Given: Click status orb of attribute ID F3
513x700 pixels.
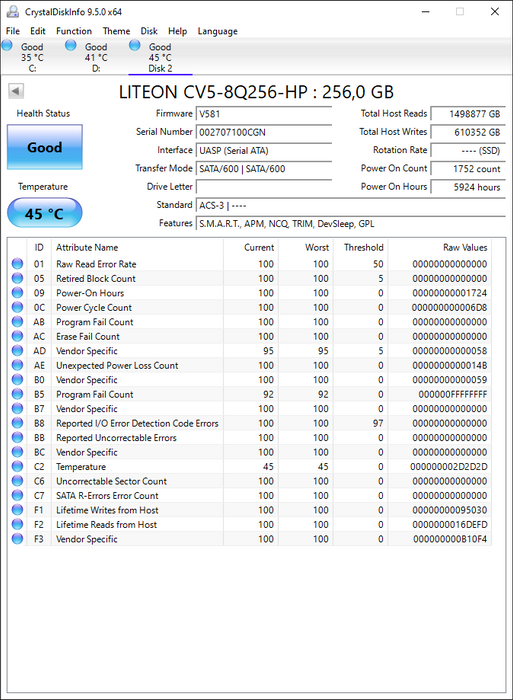Looking at the screenshot, I should [17, 539].
